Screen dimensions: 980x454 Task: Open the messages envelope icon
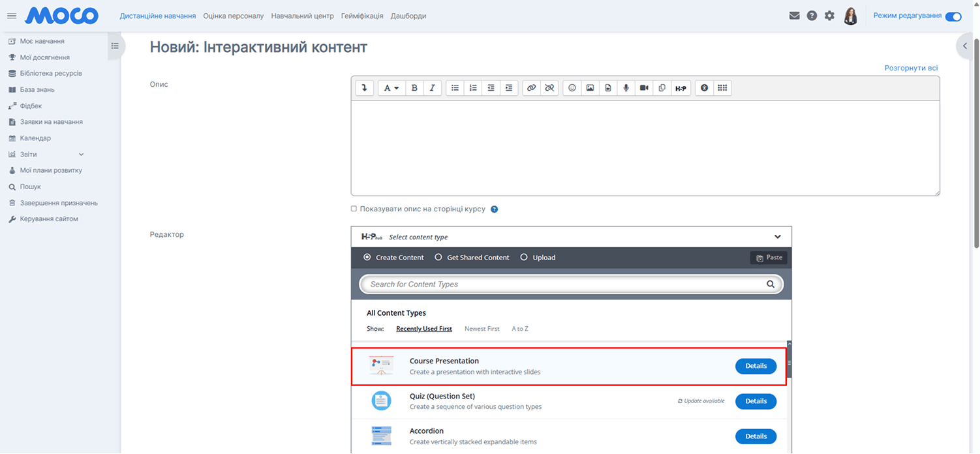(x=794, y=16)
